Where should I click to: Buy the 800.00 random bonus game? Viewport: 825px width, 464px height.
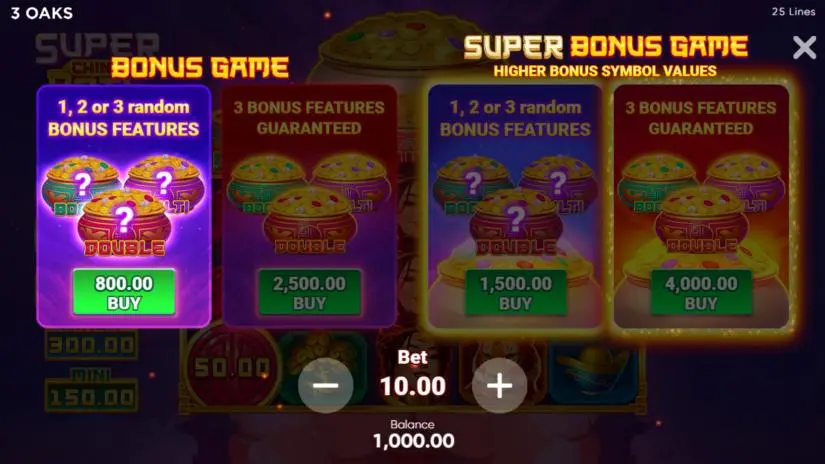(124, 292)
